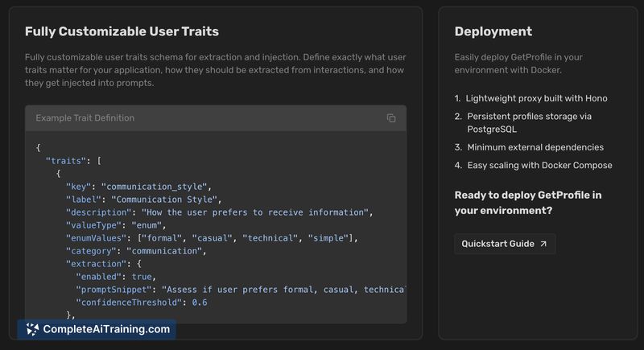The width and height of the screenshot is (644, 350).
Task: Click the "Deployment" heading
Action: (x=493, y=31)
